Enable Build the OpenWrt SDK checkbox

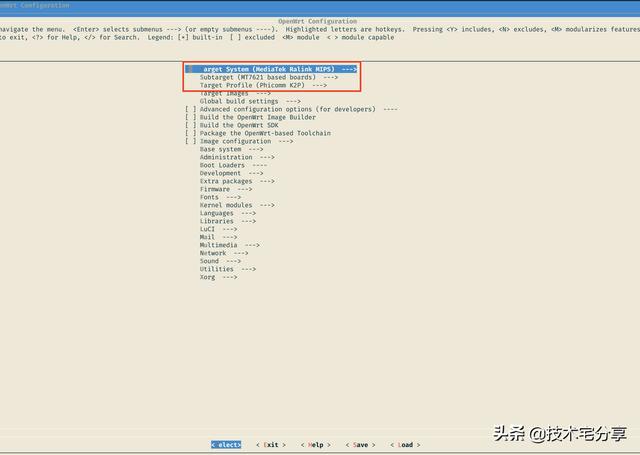click(x=190, y=125)
